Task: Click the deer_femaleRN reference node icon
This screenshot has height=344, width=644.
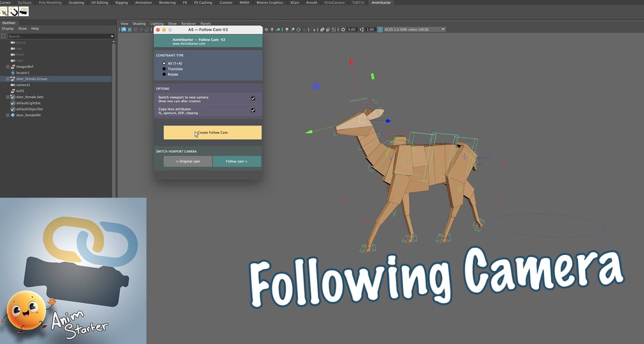Action: [13, 115]
